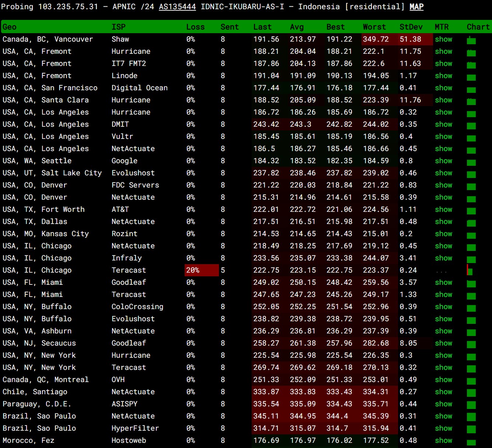Click the FDC Servers ISP name
The width and height of the screenshot is (492, 448).
pyautogui.click(x=135, y=185)
